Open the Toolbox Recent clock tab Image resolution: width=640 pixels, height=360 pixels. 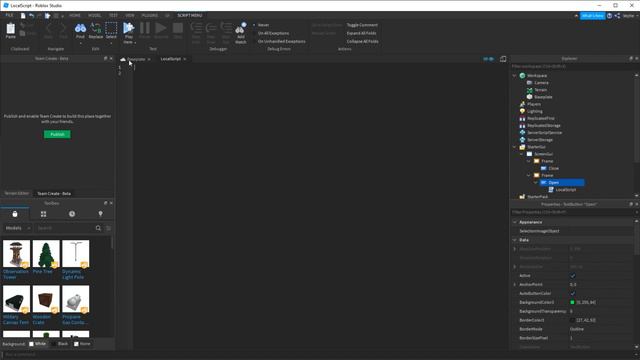point(72,214)
